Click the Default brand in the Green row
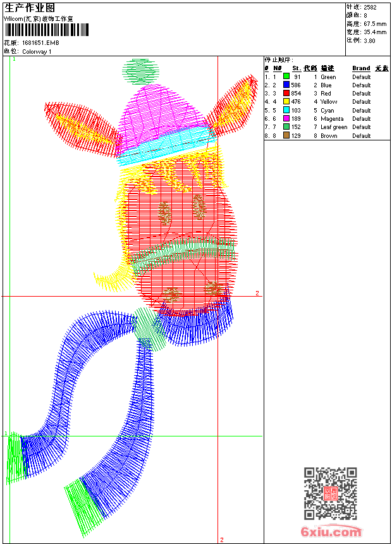This screenshot has height=544, width=392. [362, 77]
